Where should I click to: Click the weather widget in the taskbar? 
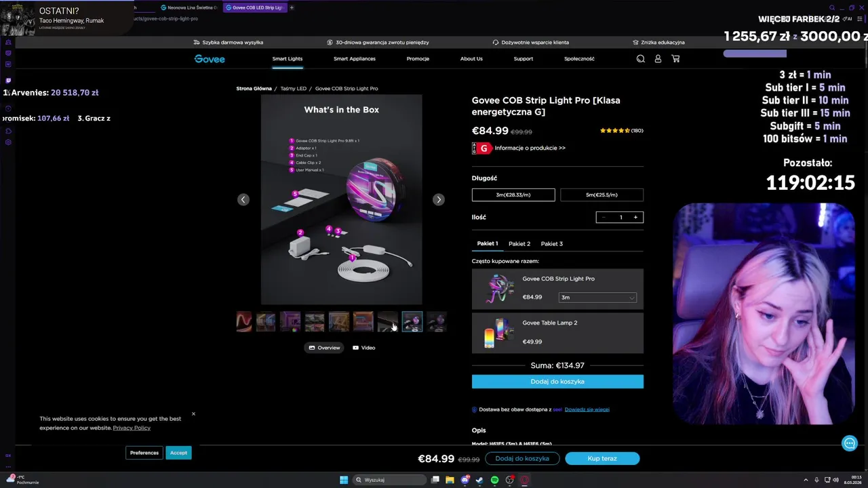pyautogui.click(x=22, y=479)
